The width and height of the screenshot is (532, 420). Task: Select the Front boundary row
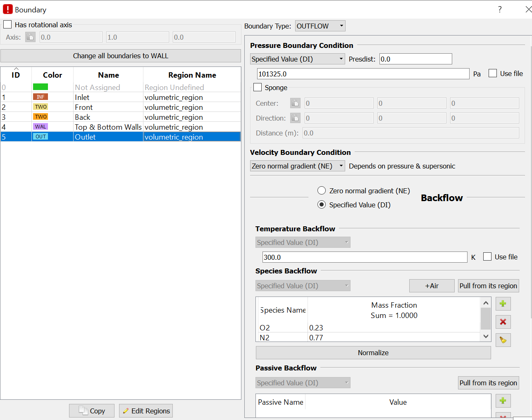(121, 107)
